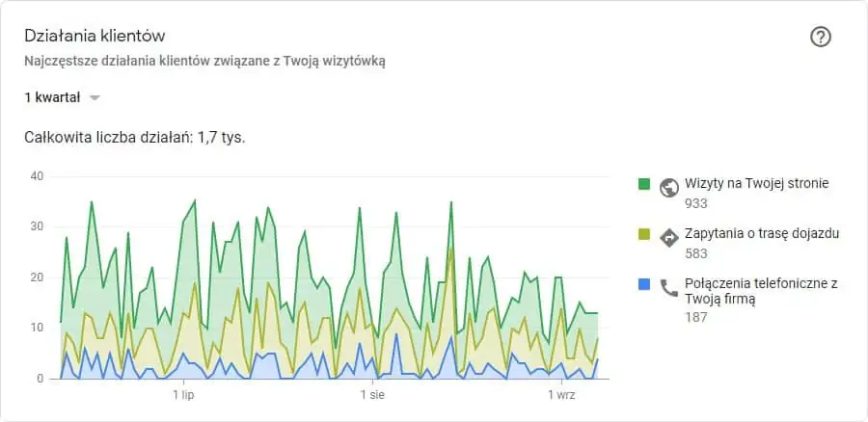Click the yellow-green legend color square

[x=644, y=234]
